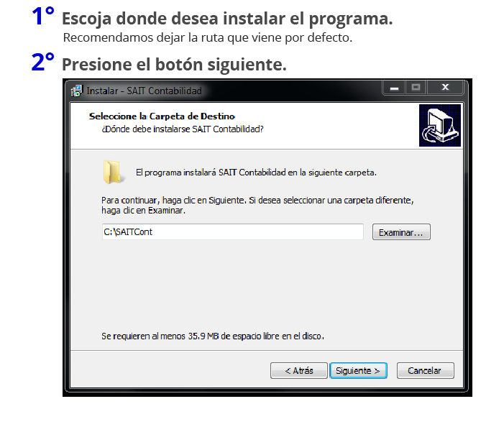Click the Escoja donde desea instalar heading
The height and width of the screenshot is (427, 504).
pyautogui.click(x=227, y=19)
